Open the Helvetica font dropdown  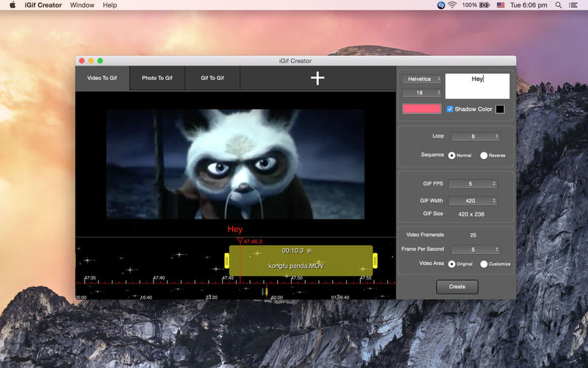(422, 79)
